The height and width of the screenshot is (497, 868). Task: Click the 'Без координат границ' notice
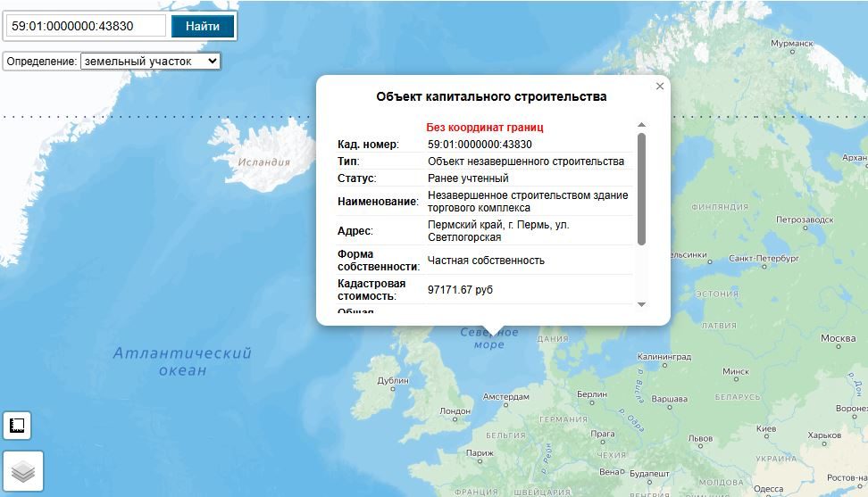[x=484, y=128]
